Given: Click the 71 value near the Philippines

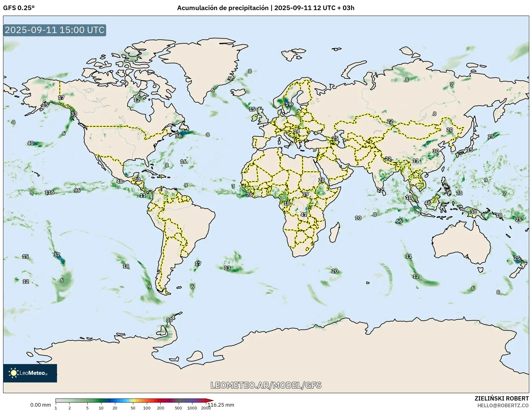Looking at the screenshot, I should click(x=459, y=193).
